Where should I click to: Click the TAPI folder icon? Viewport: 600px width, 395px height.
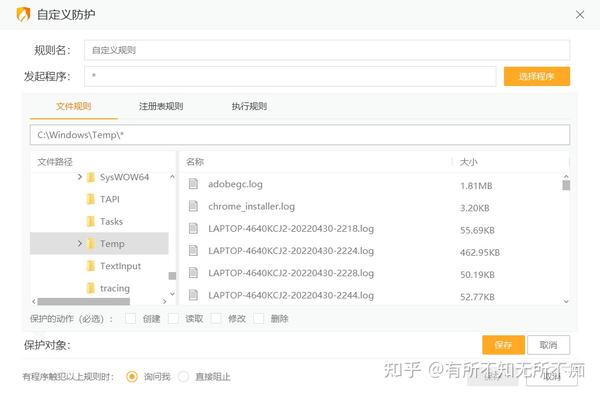pos(91,199)
